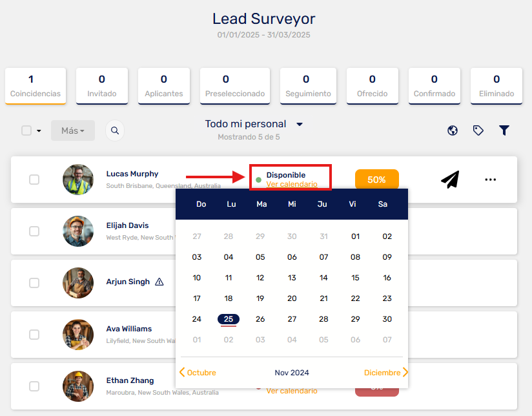
Task: Select Lucas Murphy's checkbox
Action: [34, 180]
